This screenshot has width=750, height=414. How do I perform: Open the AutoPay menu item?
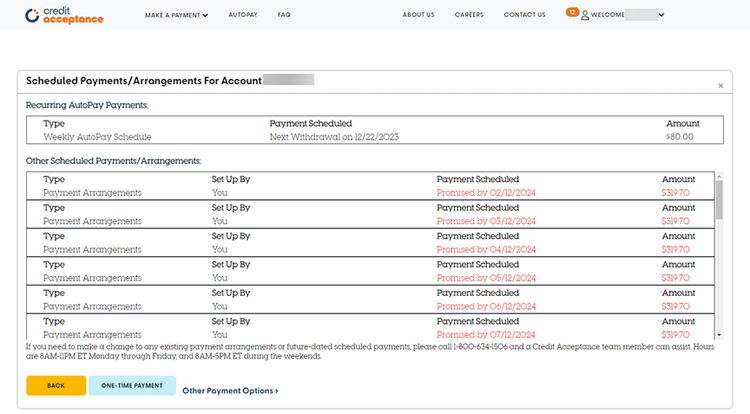(242, 15)
